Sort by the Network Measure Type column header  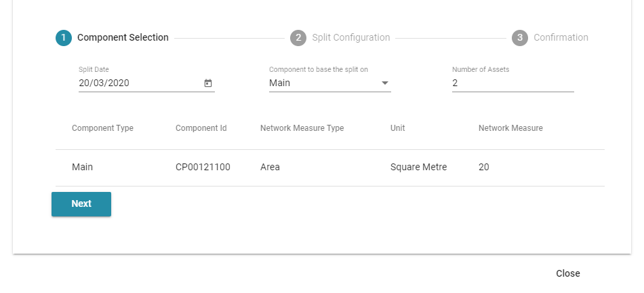pos(302,128)
